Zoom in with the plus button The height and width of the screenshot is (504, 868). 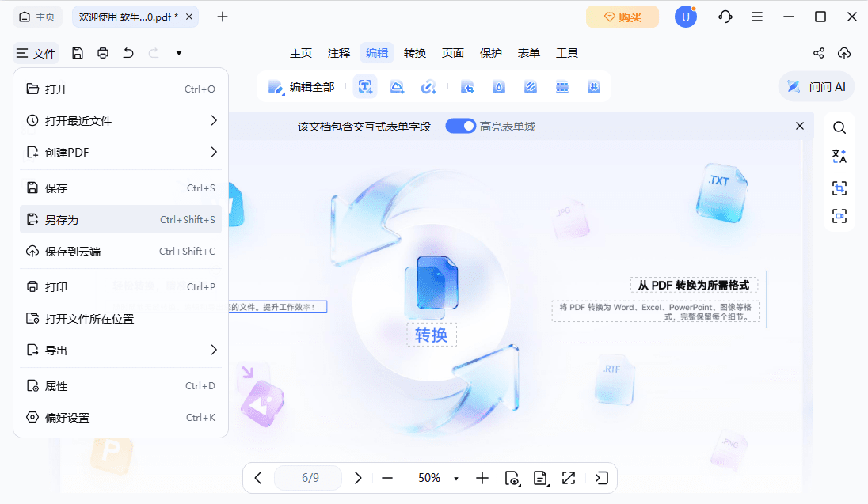[482, 477]
